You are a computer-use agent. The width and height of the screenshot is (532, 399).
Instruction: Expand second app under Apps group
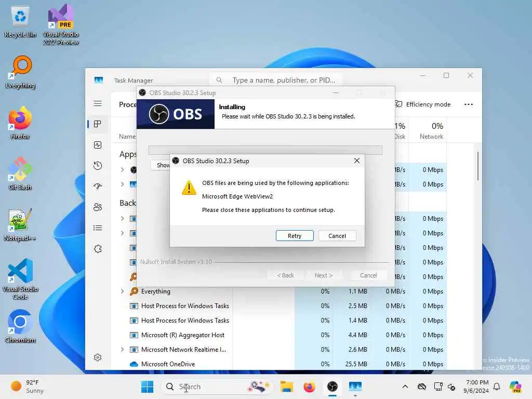[123, 184]
